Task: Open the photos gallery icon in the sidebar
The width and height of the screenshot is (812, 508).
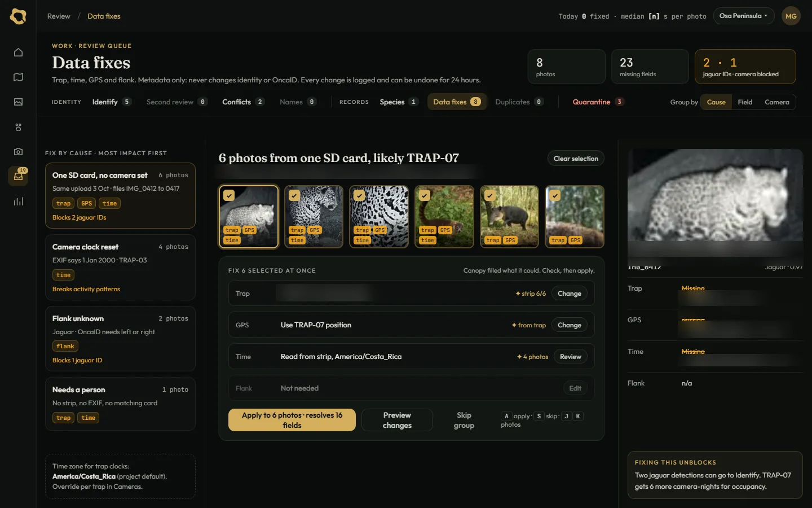Action: 18,102
